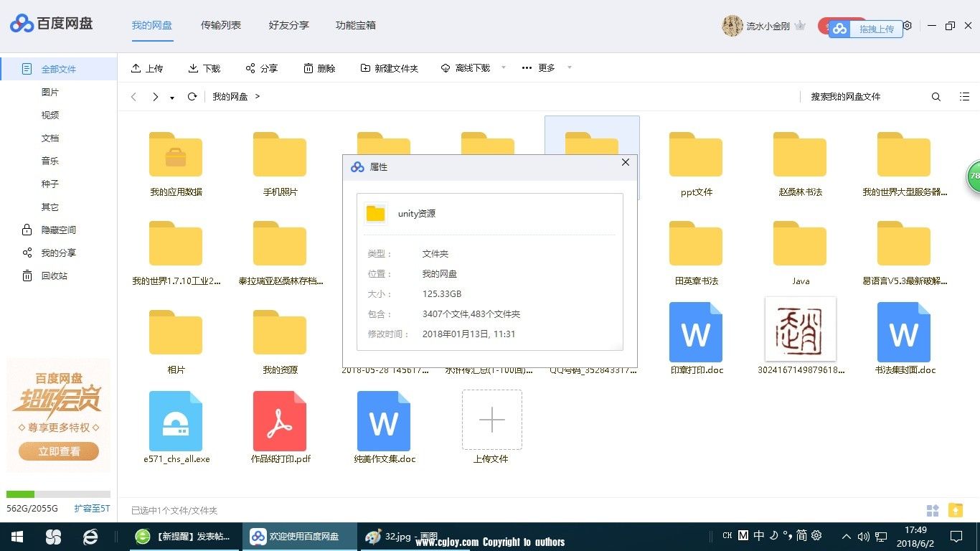The height and width of the screenshot is (551, 980).
Task: Click the storage usage progress bar
Action: point(58,494)
